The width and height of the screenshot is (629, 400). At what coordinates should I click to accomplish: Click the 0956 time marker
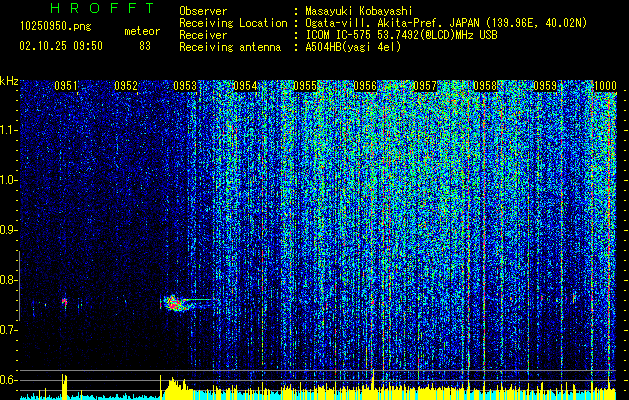365,86
